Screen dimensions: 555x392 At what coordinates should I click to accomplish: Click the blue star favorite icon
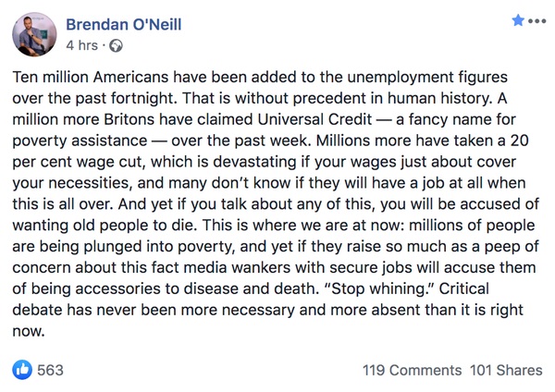tap(518, 20)
